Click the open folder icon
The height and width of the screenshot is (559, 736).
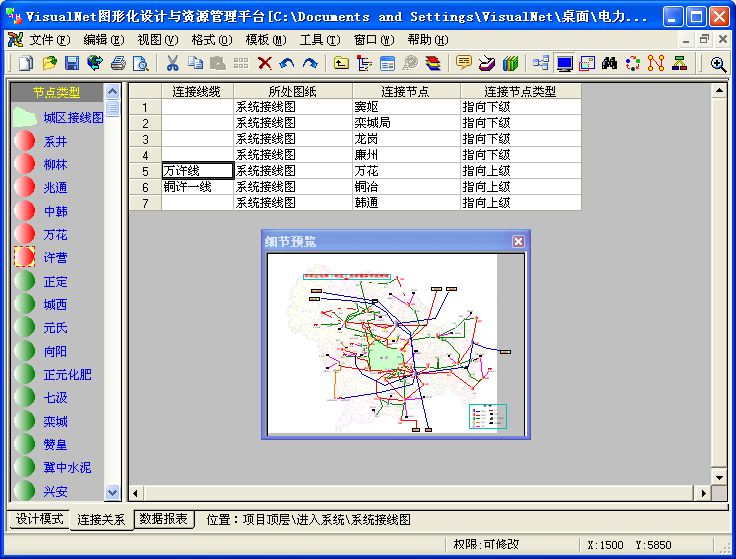(x=49, y=63)
